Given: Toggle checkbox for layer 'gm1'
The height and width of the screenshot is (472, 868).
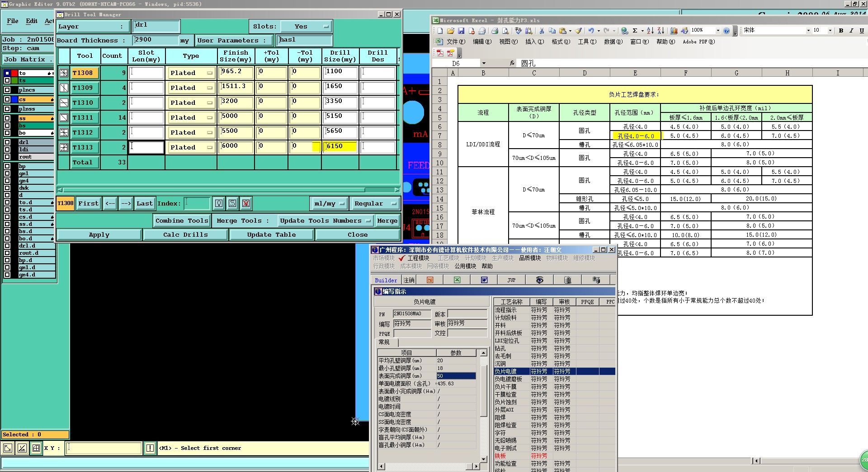Looking at the screenshot, I should click(x=7, y=173).
